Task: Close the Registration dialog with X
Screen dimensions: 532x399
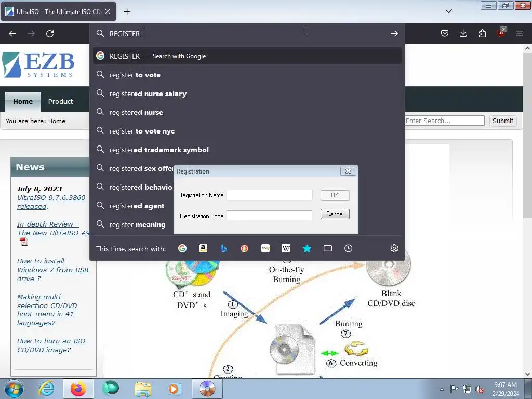Action: pyautogui.click(x=348, y=171)
